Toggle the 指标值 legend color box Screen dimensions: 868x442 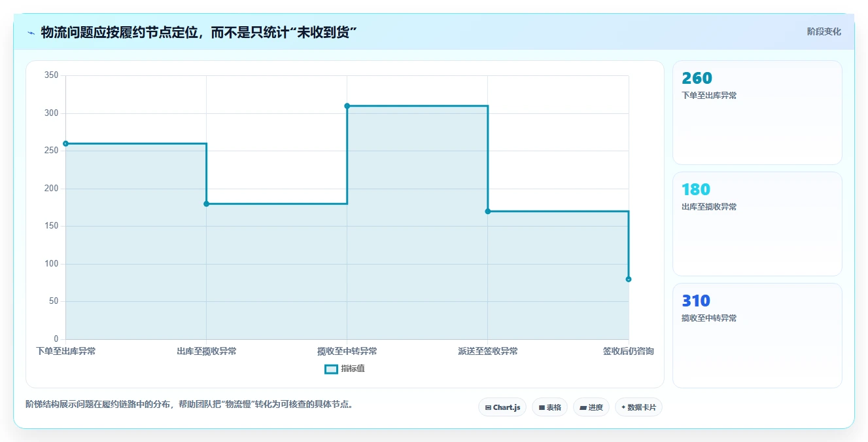(x=331, y=369)
